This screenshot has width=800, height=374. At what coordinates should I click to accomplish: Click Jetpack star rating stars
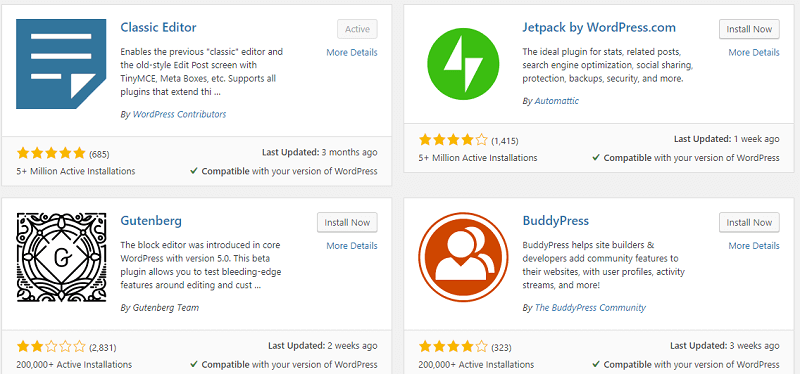pos(453,140)
